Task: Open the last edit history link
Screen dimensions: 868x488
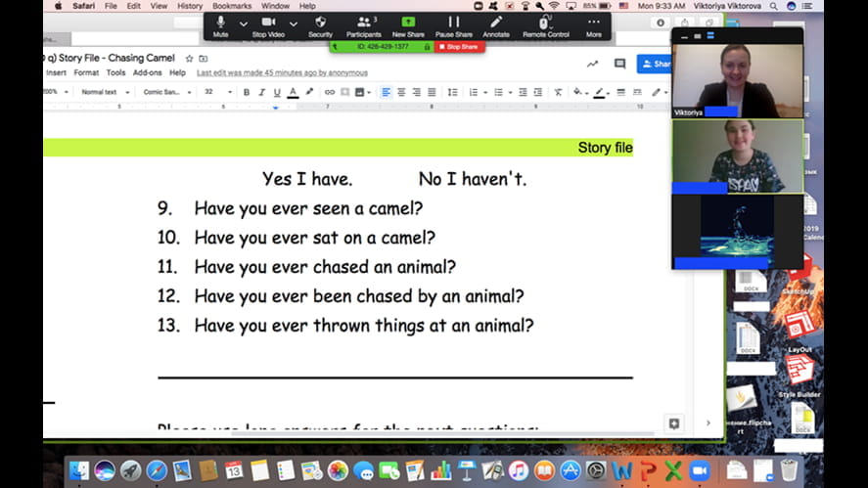Action: coord(282,72)
